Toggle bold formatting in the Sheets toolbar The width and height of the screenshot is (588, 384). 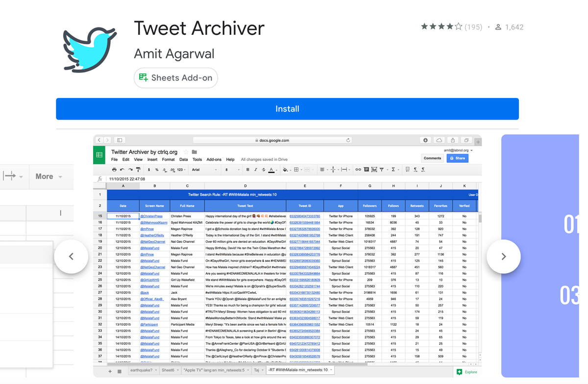(x=247, y=170)
